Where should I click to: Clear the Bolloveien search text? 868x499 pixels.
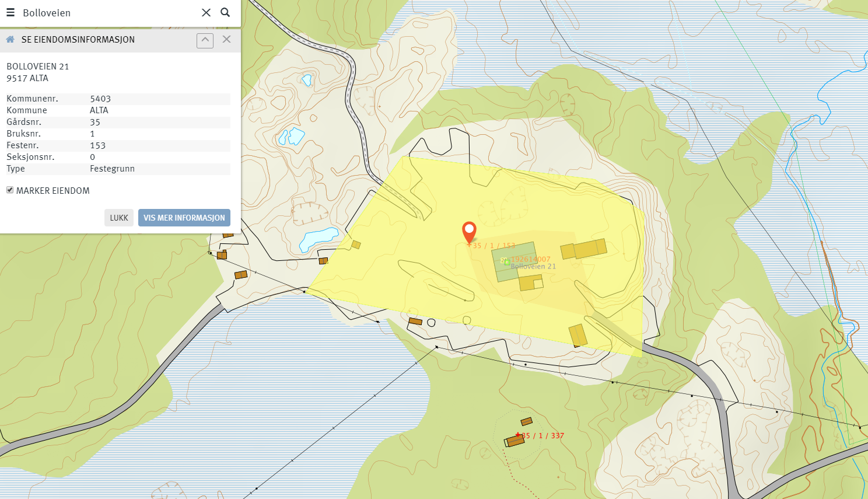click(x=206, y=12)
